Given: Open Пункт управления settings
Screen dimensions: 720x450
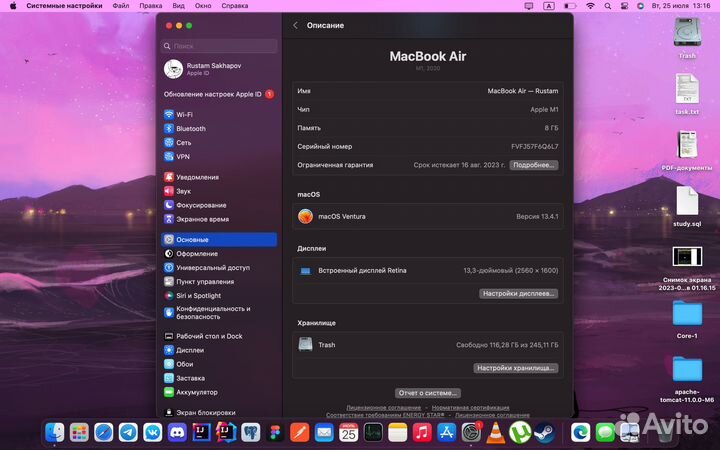Looking at the screenshot, I should tap(199, 281).
